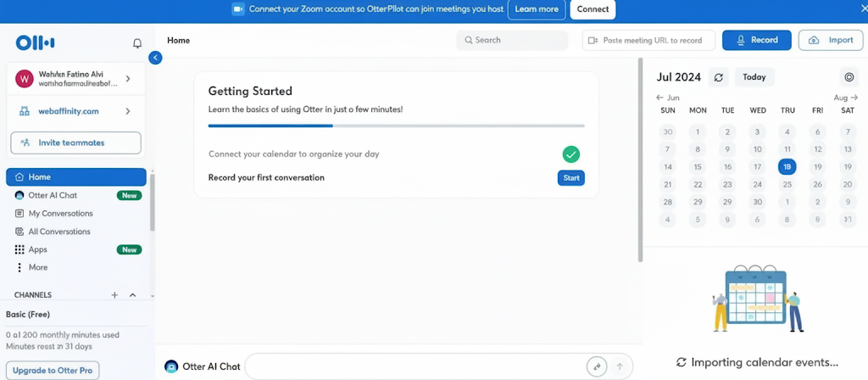The height and width of the screenshot is (380, 868).
Task: Click the Otter AI Chat avatar icon
Action: (x=171, y=366)
